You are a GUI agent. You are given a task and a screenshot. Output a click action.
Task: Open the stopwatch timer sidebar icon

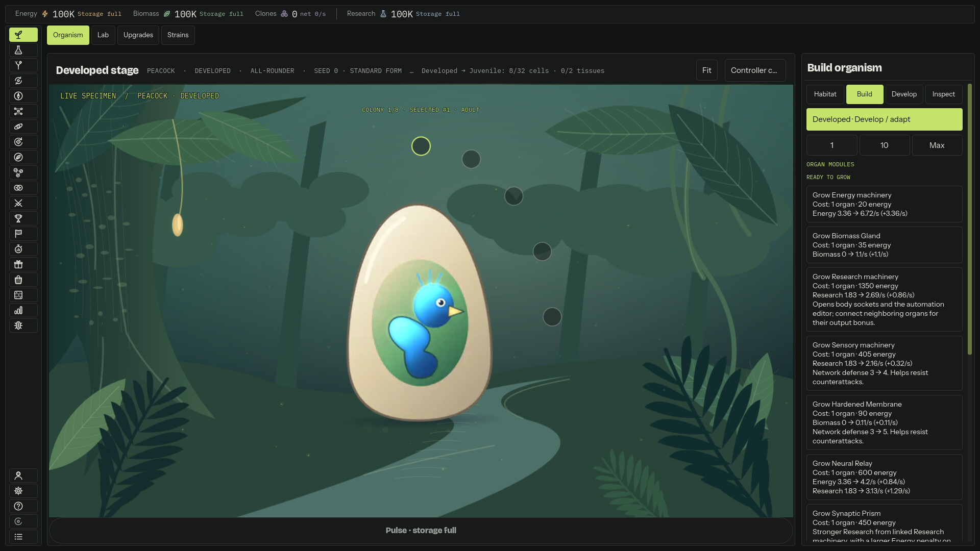(x=23, y=249)
